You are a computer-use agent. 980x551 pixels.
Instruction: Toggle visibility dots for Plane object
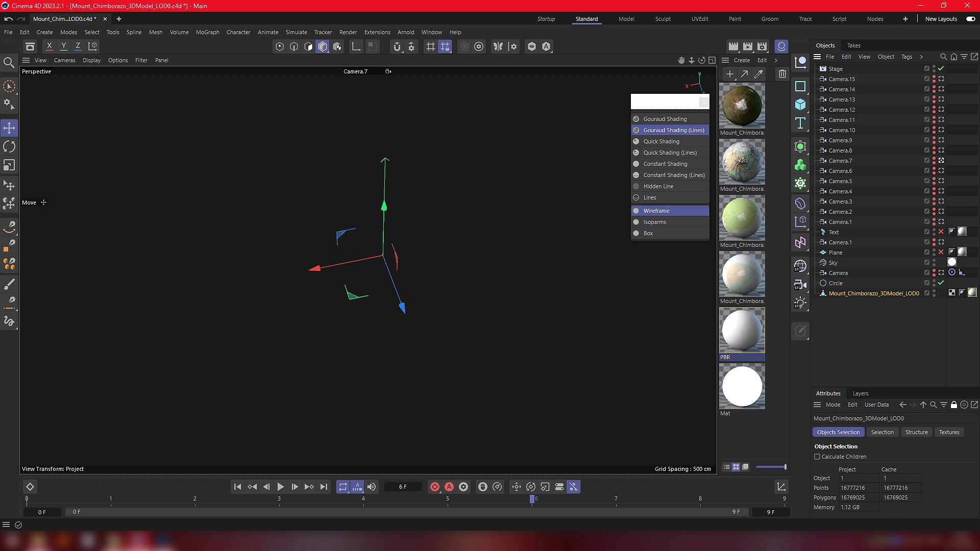[x=934, y=253]
